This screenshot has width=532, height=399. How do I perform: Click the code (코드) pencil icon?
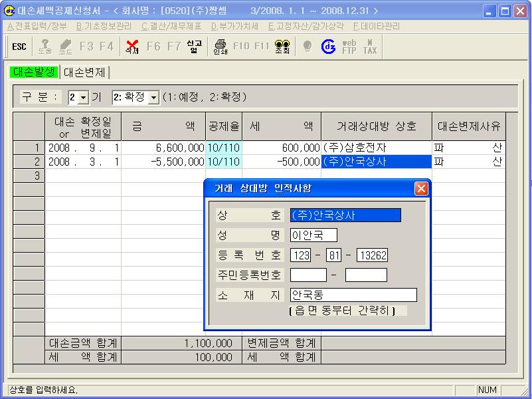tap(66, 47)
